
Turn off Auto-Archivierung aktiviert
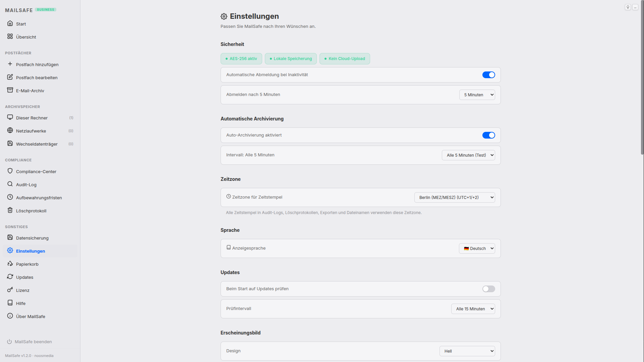click(488, 135)
